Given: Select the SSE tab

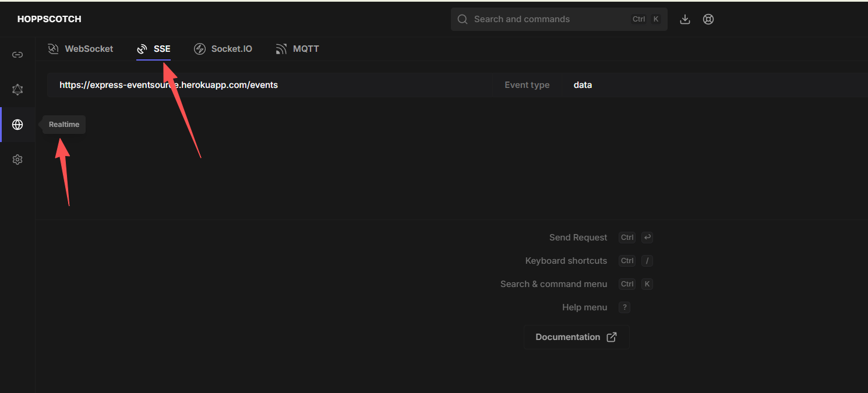Looking at the screenshot, I should click(x=154, y=49).
